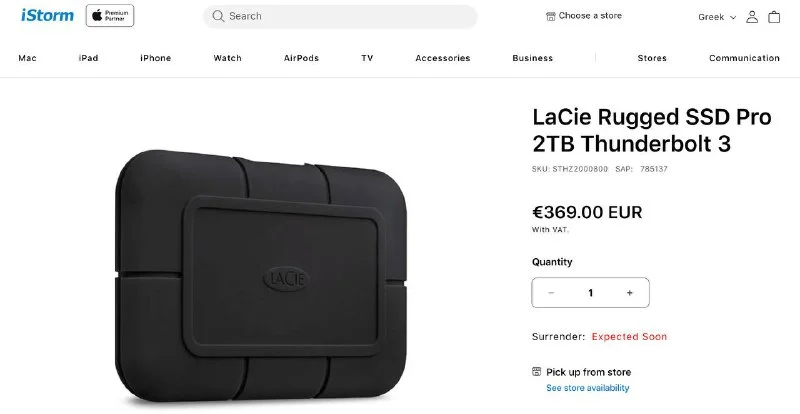Open the Mac menu
Image resolution: width=800 pixels, height=414 pixels.
tap(27, 58)
